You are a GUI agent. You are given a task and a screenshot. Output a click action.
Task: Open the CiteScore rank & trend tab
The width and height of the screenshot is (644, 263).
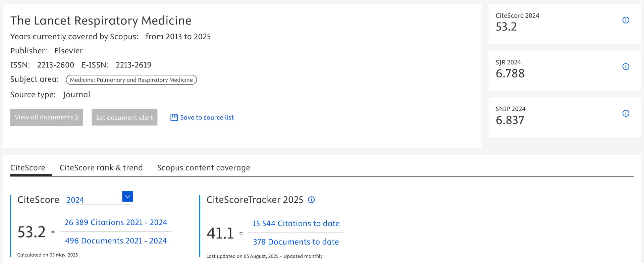(x=101, y=168)
